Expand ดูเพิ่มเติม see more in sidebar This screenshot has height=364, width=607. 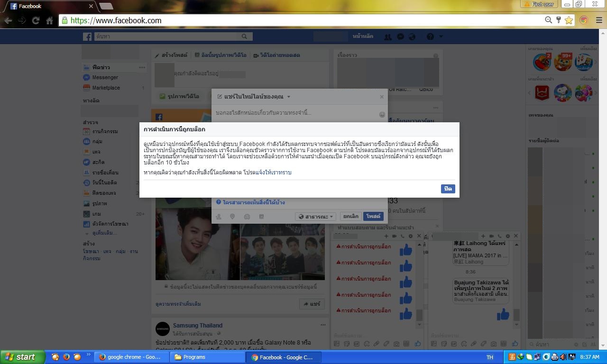[x=104, y=233]
